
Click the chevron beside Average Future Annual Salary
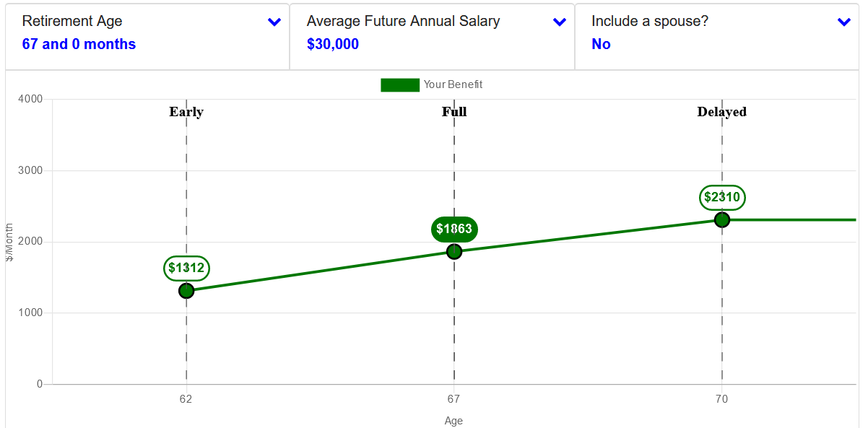coord(559,22)
